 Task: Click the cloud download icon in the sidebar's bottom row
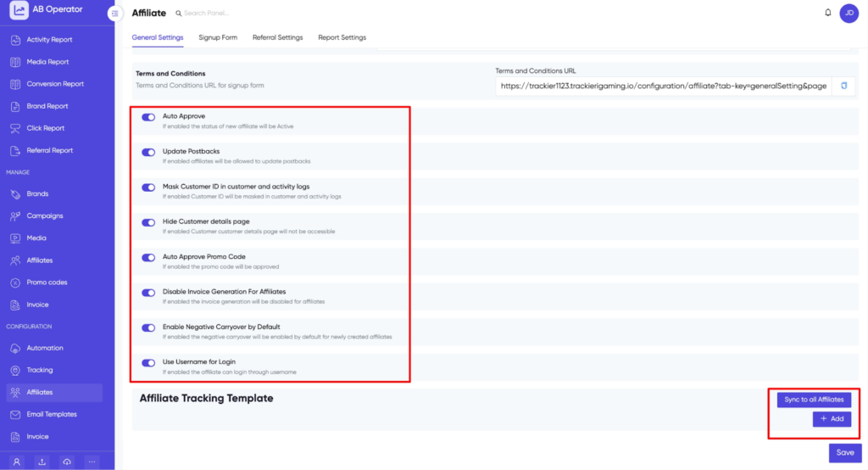pyautogui.click(x=67, y=462)
